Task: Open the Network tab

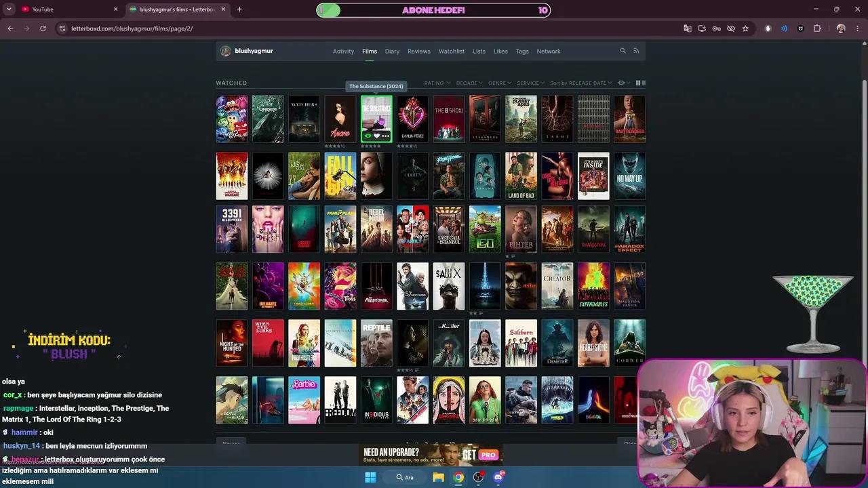Action: (549, 52)
